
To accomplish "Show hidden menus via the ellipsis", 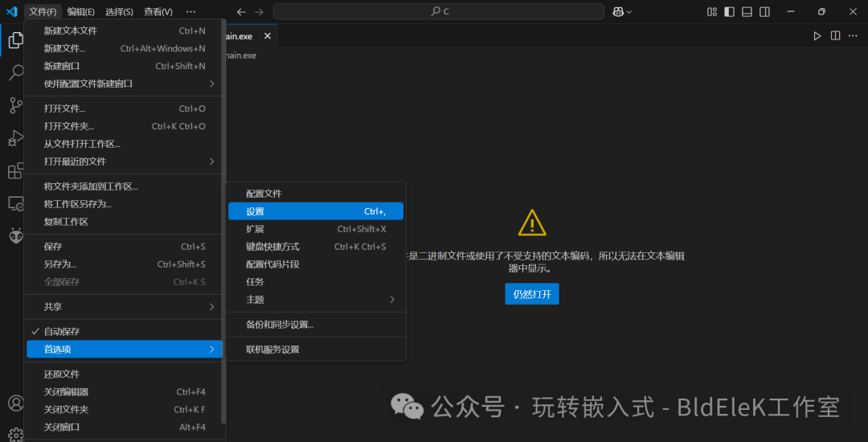I will pos(190,11).
